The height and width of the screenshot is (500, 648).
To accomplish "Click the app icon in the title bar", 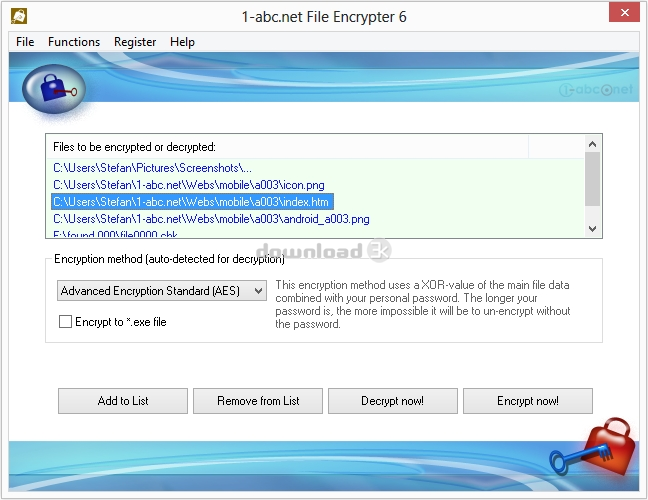I will [x=19, y=16].
